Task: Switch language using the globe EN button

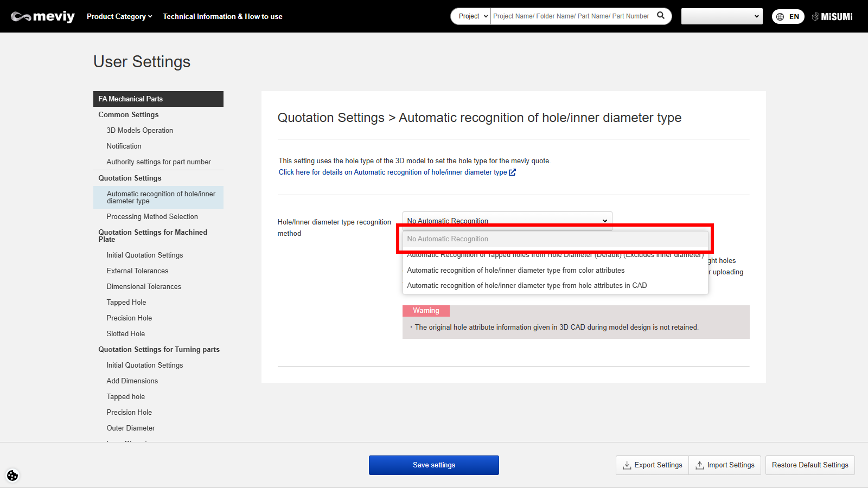Action: [788, 16]
